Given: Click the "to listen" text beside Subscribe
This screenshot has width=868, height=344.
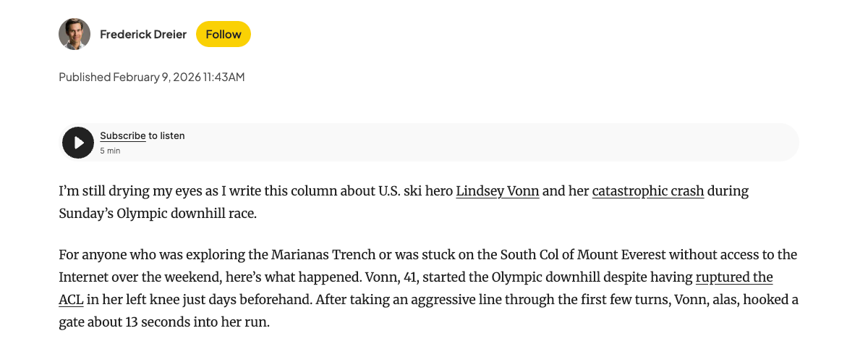Looking at the screenshot, I should pyautogui.click(x=167, y=135).
